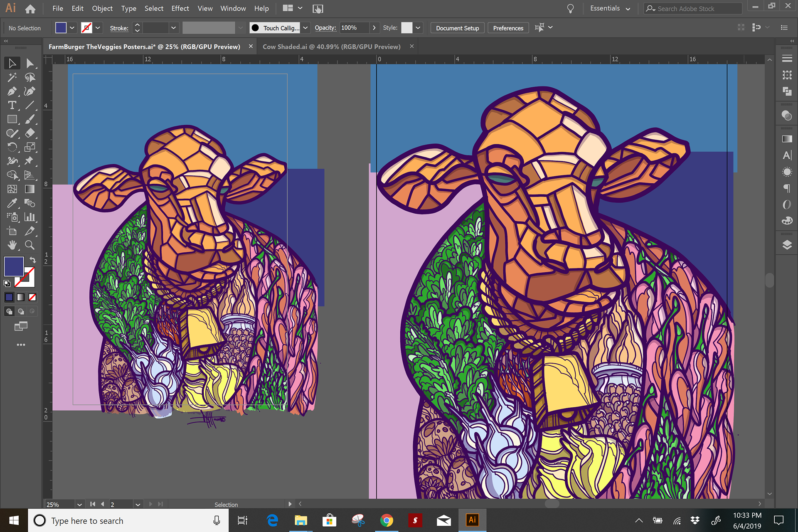Open the File menu
Screen dimensions: 798x532
pos(57,8)
